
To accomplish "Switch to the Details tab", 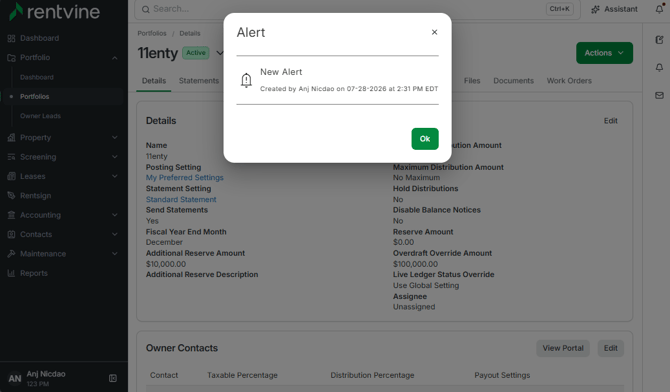I will coord(154,81).
